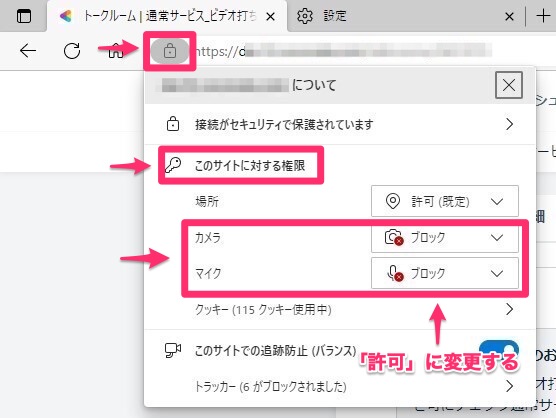Close the 設定 tab
Image resolution: width=556 pixels, height=418 pixels.
coord(509,16)
